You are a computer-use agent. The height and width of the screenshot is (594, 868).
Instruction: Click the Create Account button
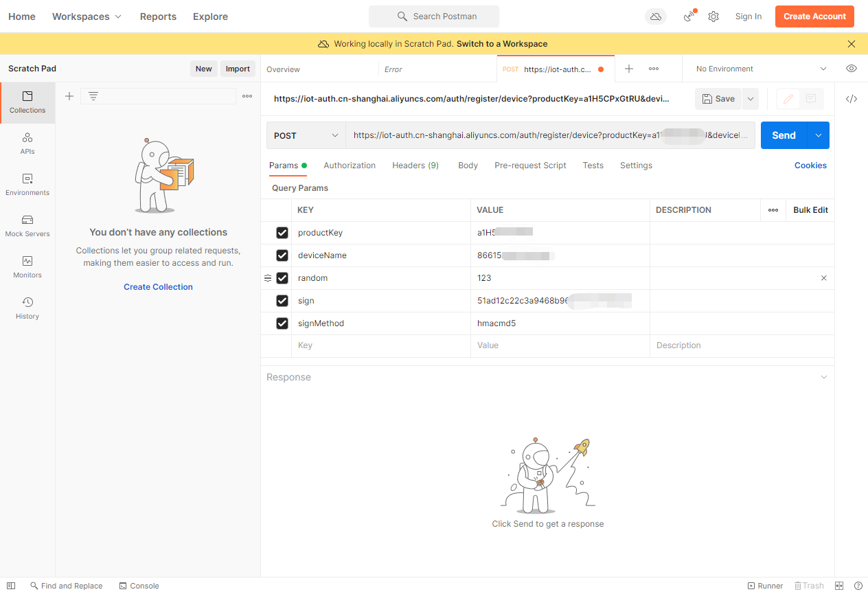coord(814,16)
